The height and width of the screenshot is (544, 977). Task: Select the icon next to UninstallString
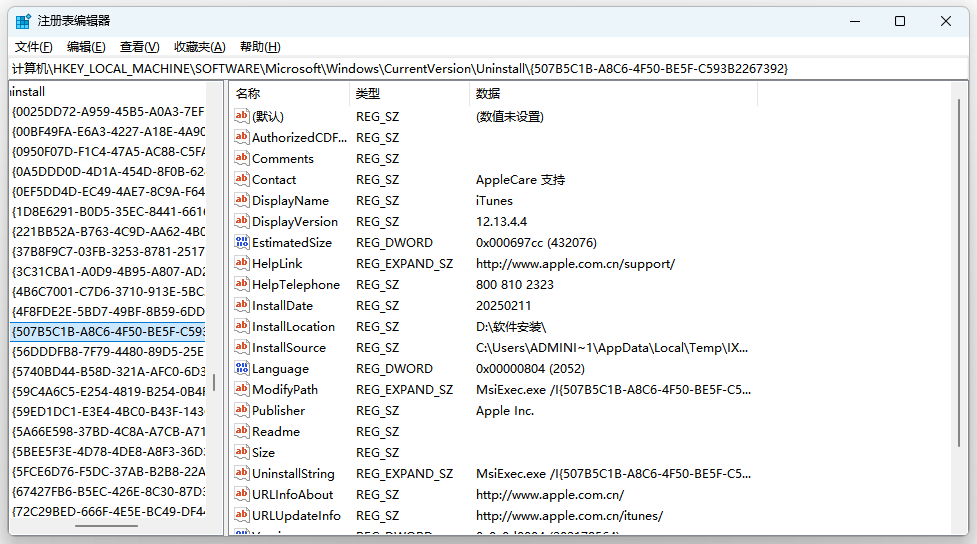pyautogui.click(x=242, y=473)
